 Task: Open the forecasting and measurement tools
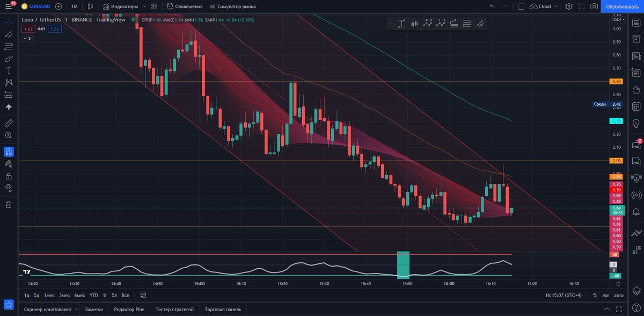9,95
